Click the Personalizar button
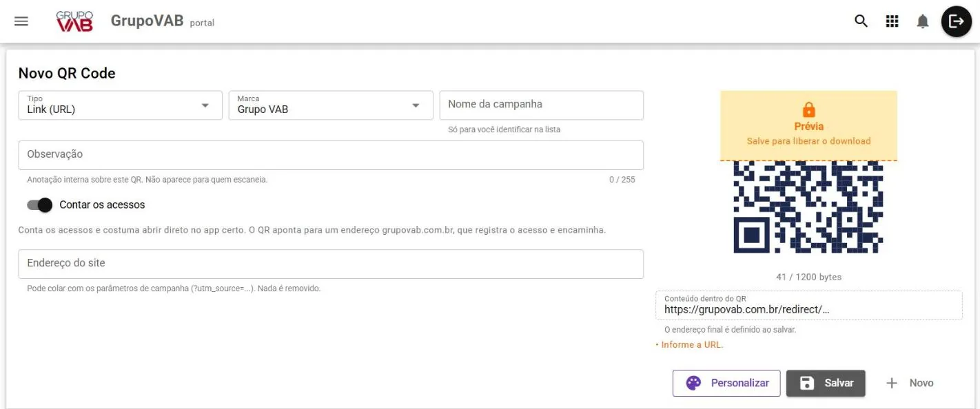Viewport: 980px width, 409px height. 726,383
